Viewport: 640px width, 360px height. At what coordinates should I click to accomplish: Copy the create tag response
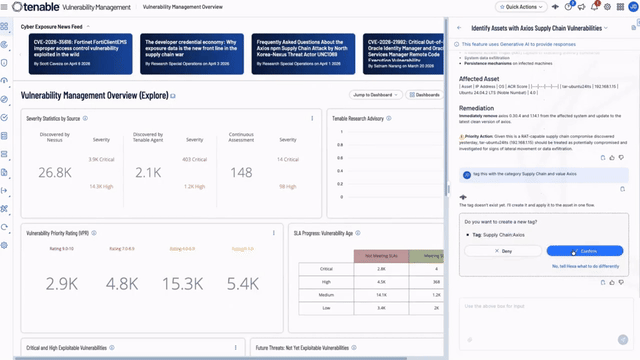(x=603, y=282)
